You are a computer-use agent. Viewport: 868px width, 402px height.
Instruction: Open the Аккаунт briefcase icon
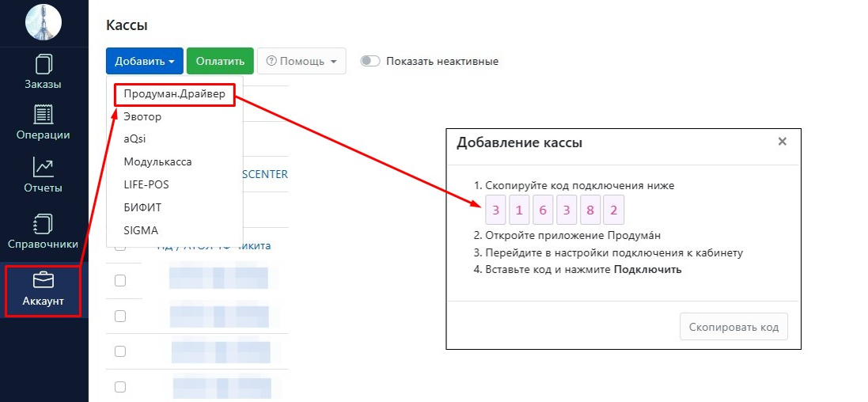tap(44, 281)
